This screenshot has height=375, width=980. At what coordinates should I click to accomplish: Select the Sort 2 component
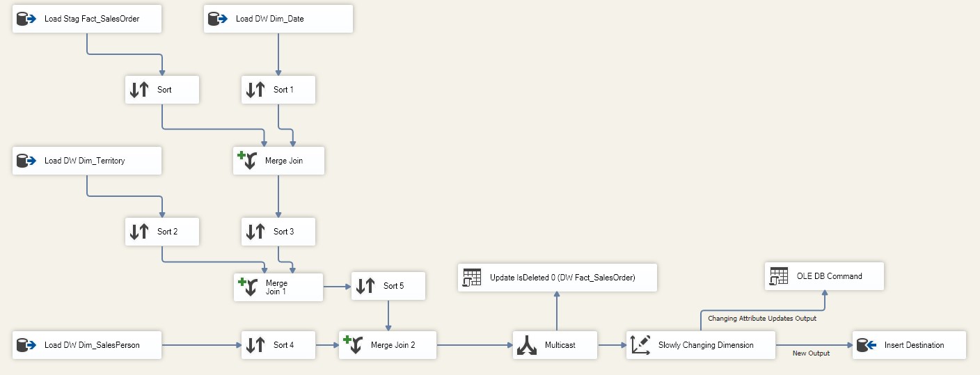162,232
